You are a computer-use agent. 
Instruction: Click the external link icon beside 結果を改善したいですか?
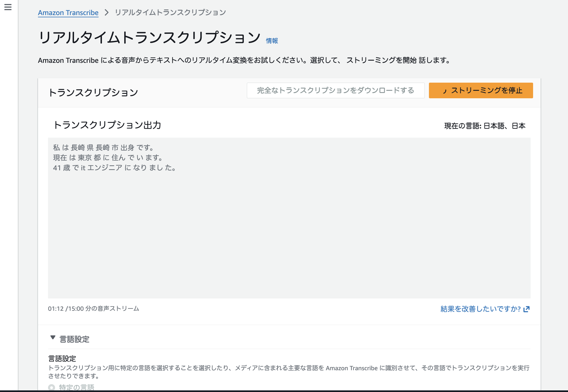(x=527, y=309)
